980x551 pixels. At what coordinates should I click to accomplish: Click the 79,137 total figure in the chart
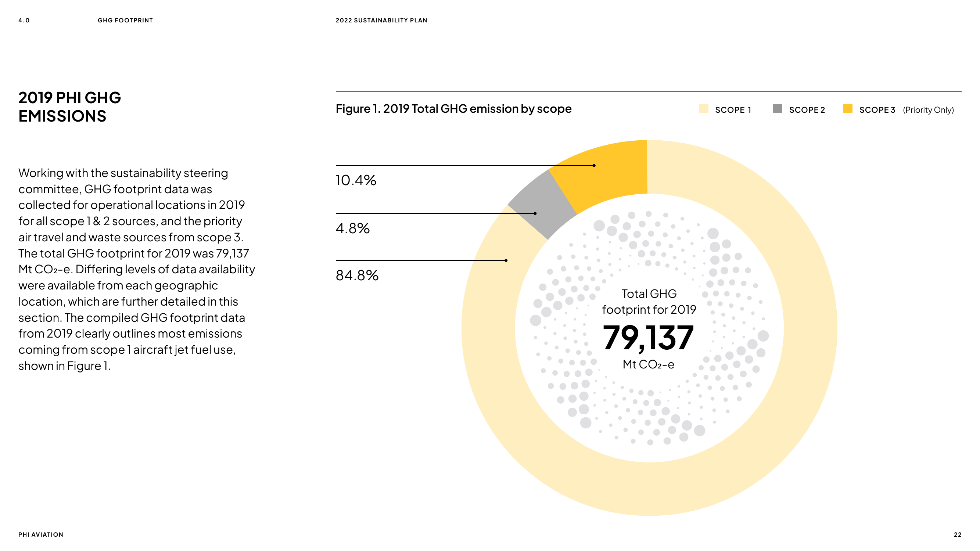(x=648, y=338)
